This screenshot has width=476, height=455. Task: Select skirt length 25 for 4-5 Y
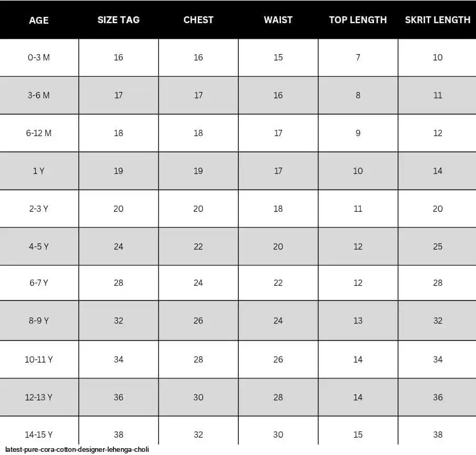coord(438,246)
